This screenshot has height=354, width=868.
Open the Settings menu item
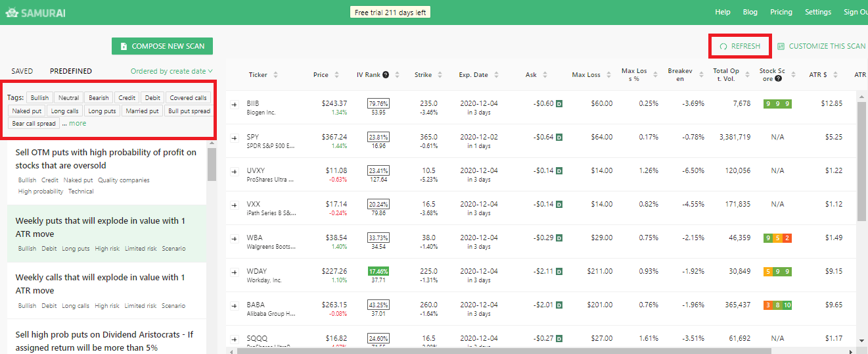click(818, 12)
